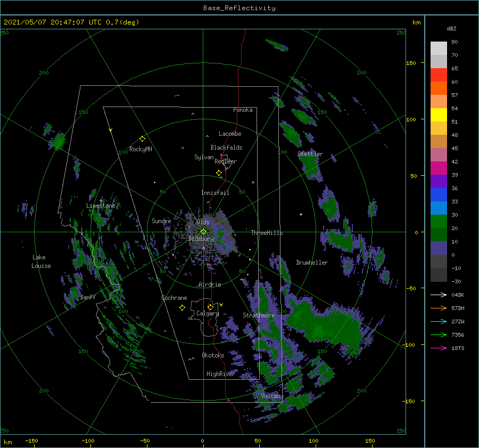Screen dimensions: 479x448
Task: Click the -150 value on bottom axis
Action: coord(31,441)
